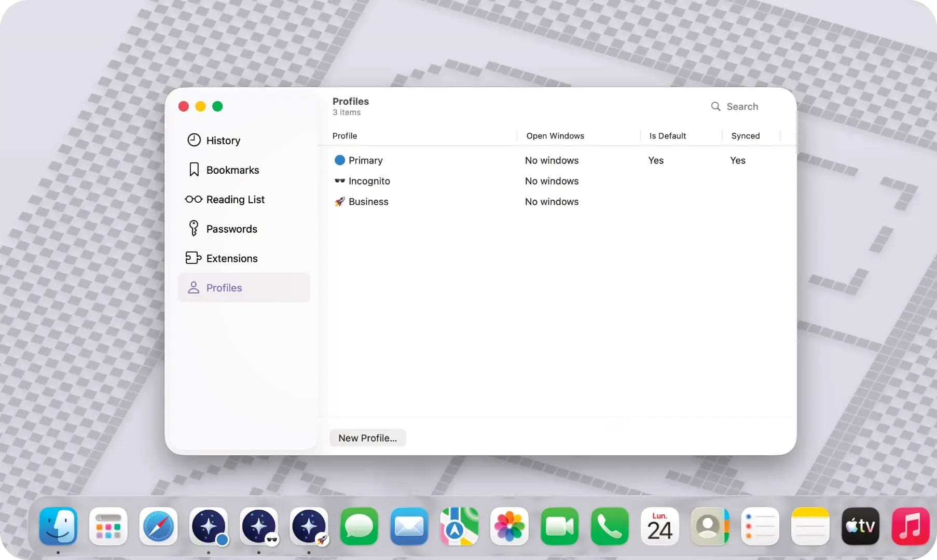The height and width of the screenshot is (560, 937).
Task: Open the History section in Safari settings
Action: pyautogui.click(x=223, y=140)
